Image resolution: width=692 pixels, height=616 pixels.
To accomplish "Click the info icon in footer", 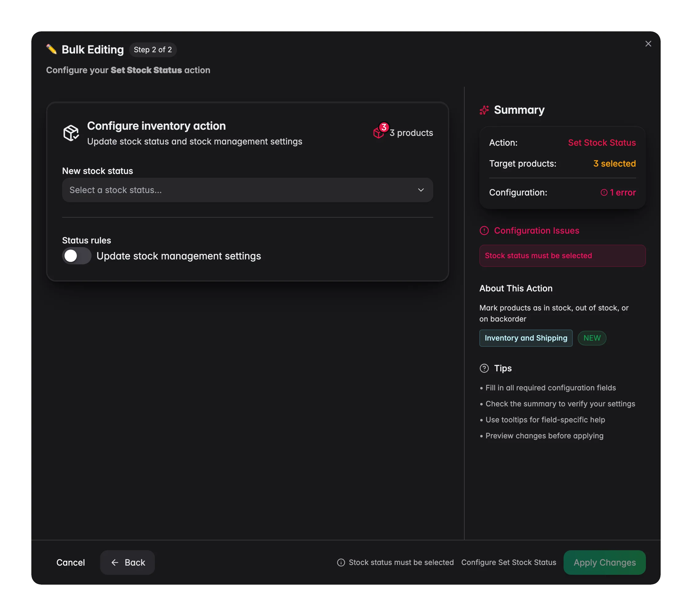I will (341, 563).
